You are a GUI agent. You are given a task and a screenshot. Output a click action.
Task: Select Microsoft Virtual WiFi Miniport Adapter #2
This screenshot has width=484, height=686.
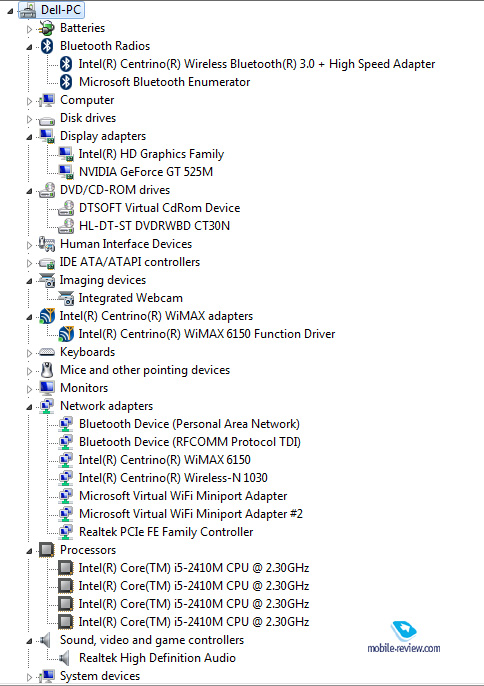pyautogui.click(x=191, y=514)
